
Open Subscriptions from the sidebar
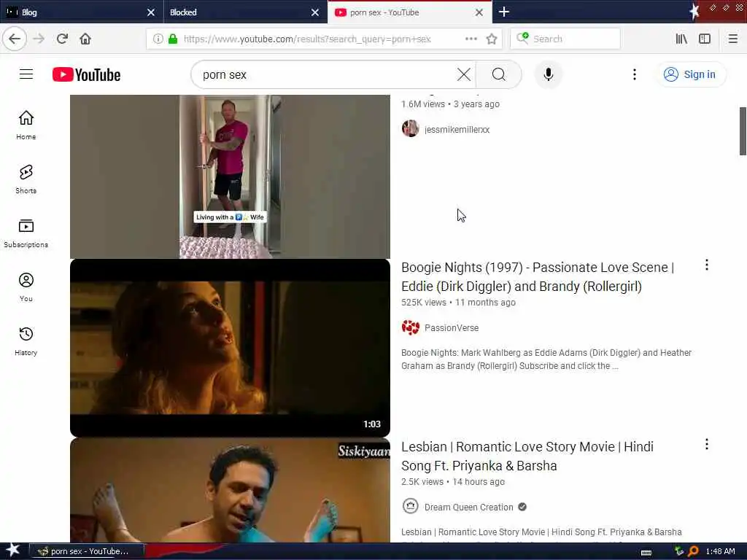click(x=26, y=233)
